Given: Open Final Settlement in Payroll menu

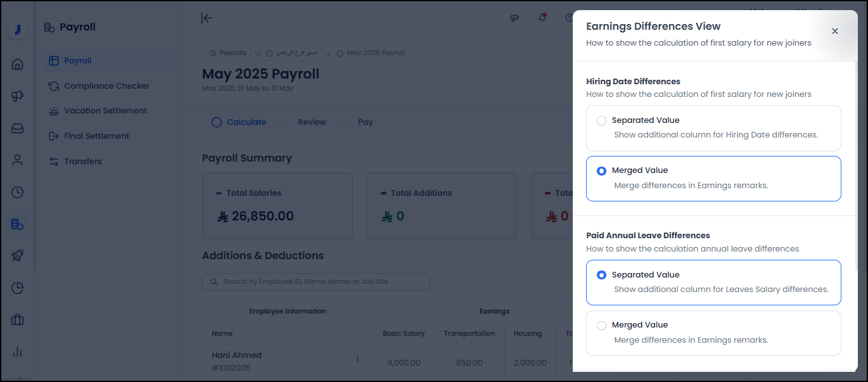Looking at the screenshot, I should 96,136.
